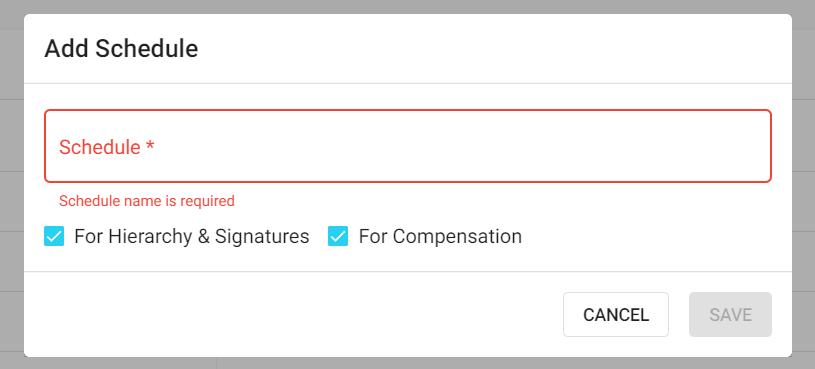Select the word 'Signatures' in checkbox label

click(262, 236)
